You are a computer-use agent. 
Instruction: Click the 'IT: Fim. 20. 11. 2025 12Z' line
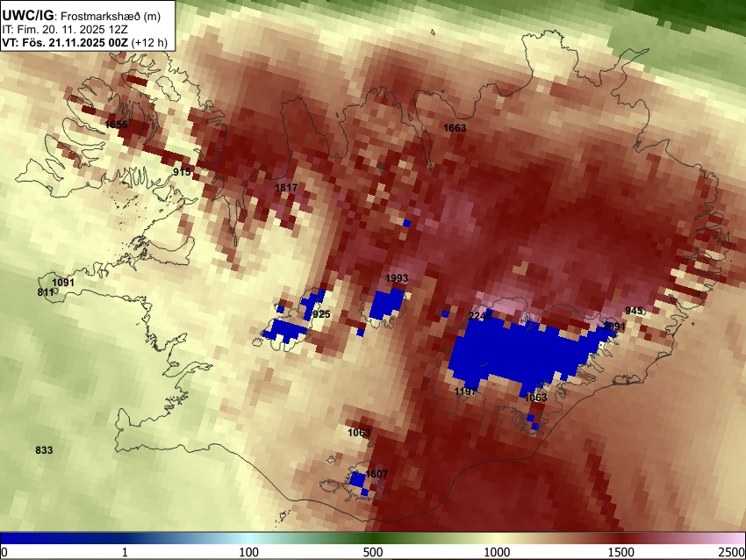click(65, 30)
